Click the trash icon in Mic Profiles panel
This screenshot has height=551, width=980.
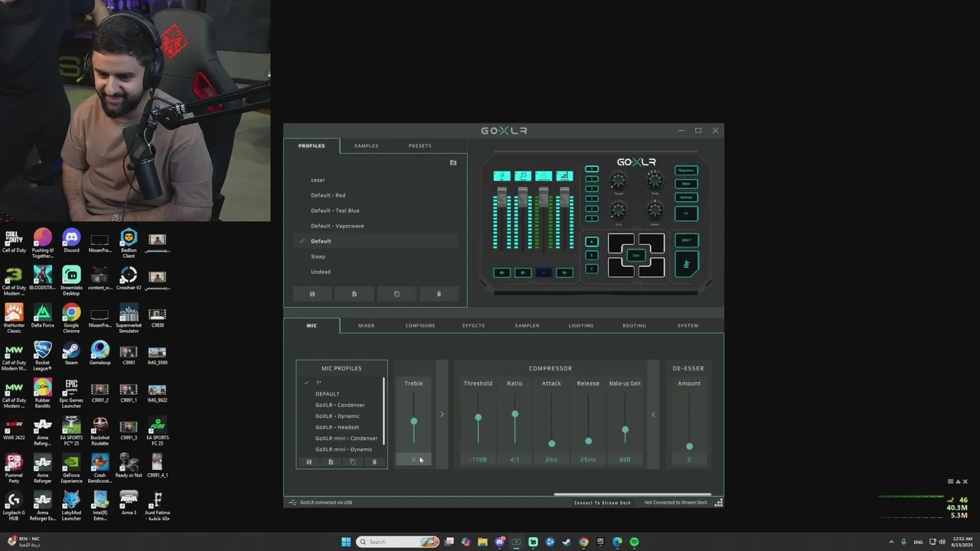(374, 462)
